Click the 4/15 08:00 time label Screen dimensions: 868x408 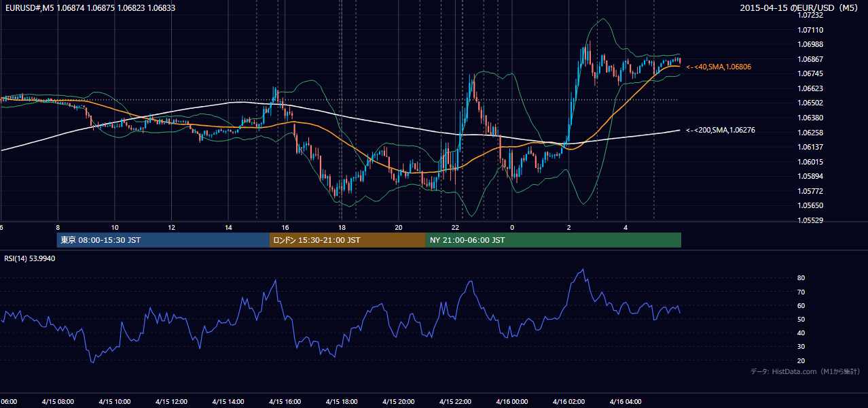coord(58,402)
